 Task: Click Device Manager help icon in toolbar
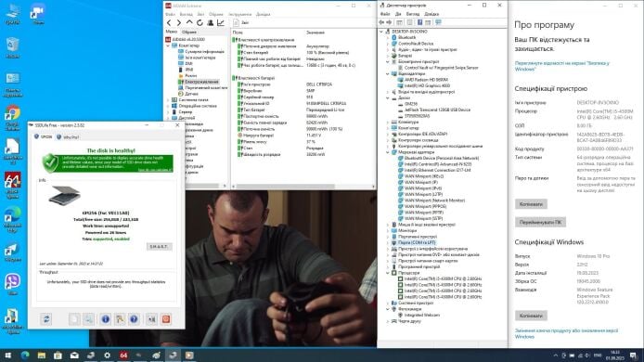(x=419, y=22)
